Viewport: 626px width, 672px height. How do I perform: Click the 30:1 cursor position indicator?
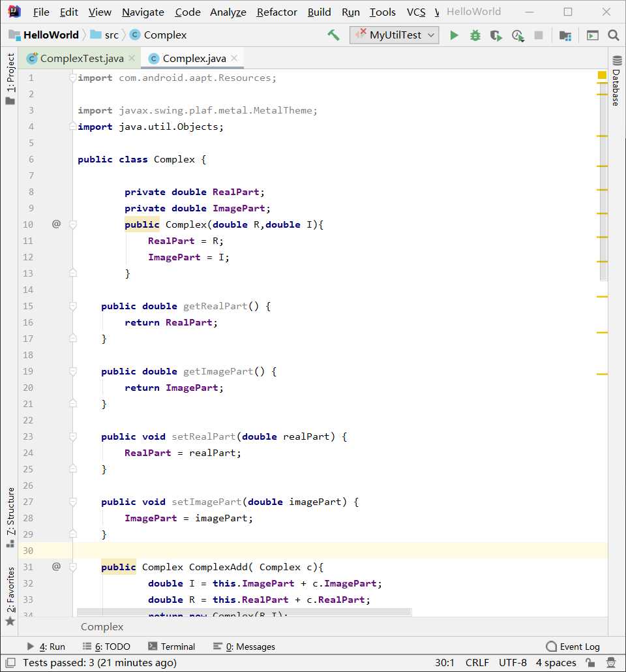pyautogui.click(x=444, y=663)
